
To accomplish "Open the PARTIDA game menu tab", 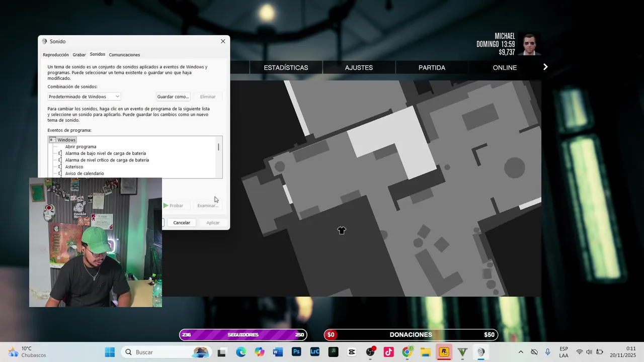I will coord(432,67).
